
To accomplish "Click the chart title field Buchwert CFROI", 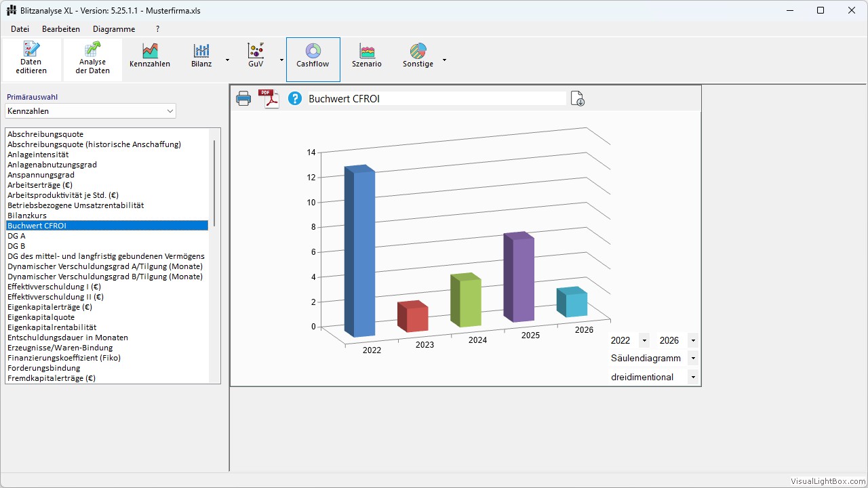I will [x=437, y=99].
